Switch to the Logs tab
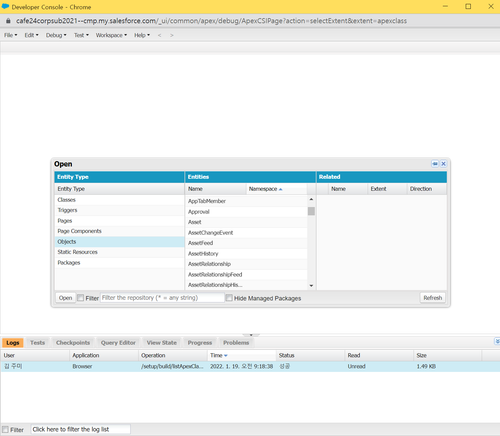Viewport: 500px width, 436px height. click(13, 343)
